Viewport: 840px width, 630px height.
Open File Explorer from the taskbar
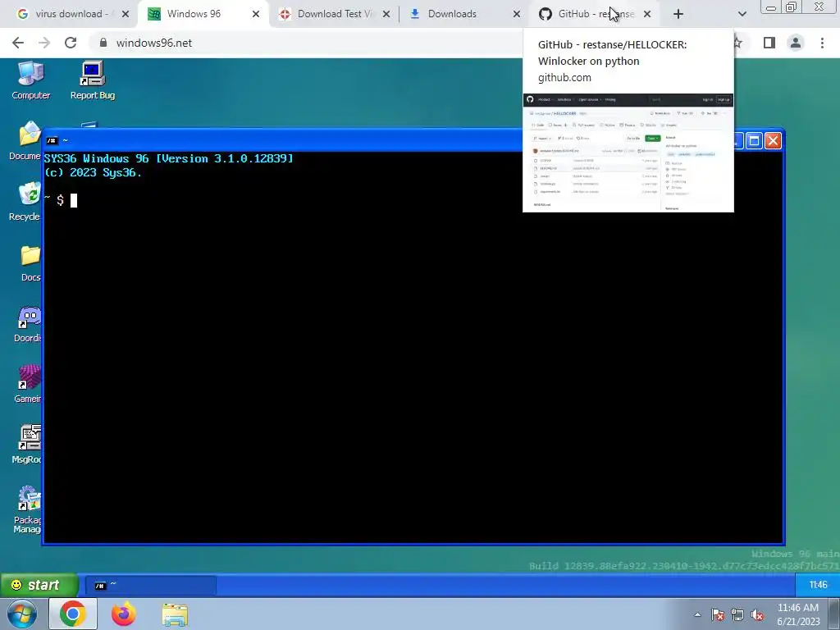click(175, 614)
